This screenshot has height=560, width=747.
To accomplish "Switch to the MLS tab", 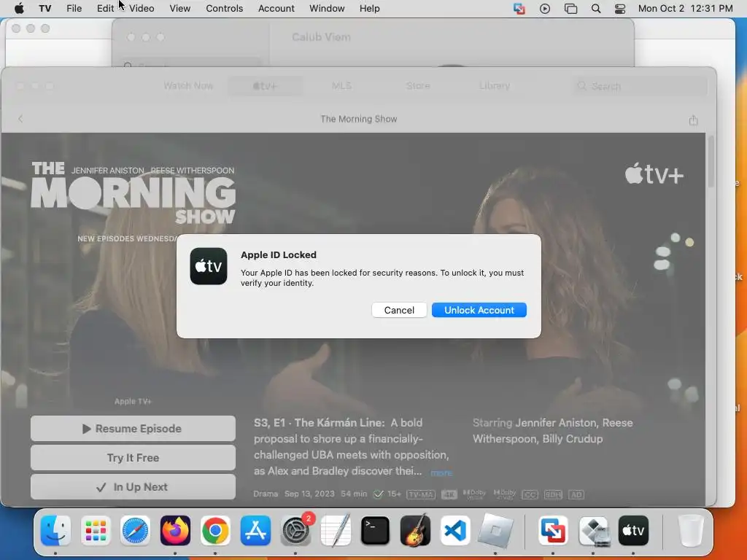I will 341,86.
